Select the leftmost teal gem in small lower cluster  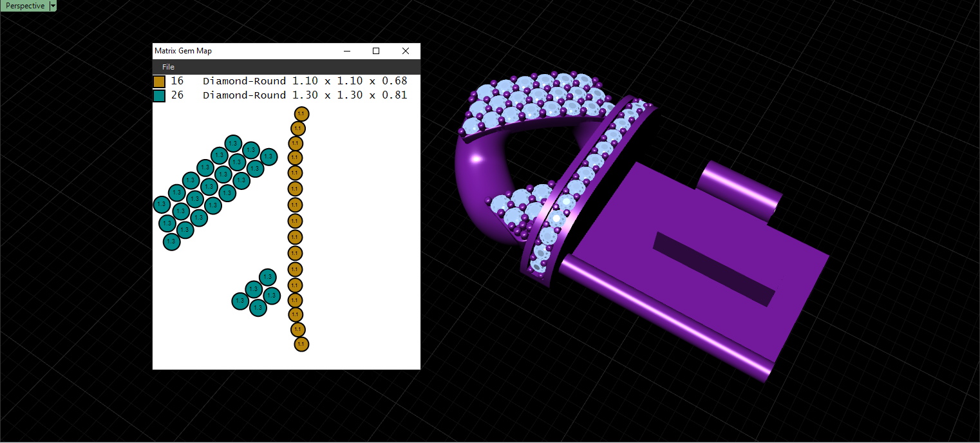(x=240, y=301)
